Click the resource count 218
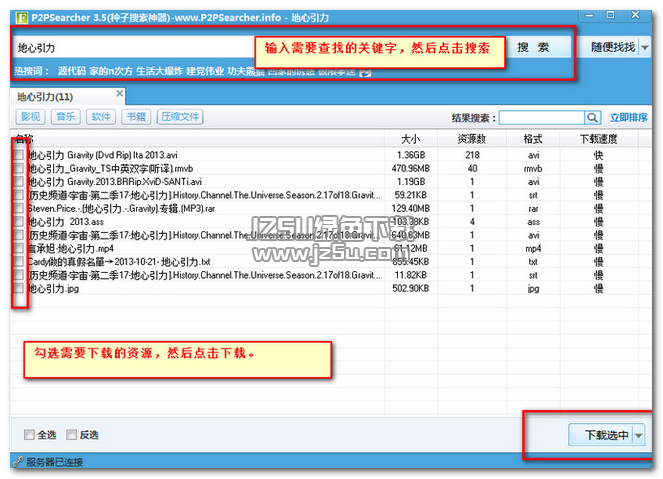This screenshot has width=663, height=479. pyautogui.click(x=472, y=155)
